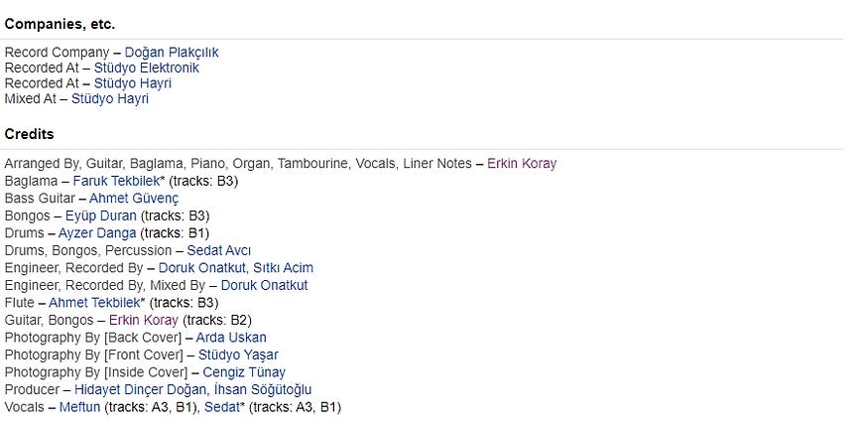Screen dimensions: 868x425
Task: Open Erkin Koray in Arranged By credit
Action: pos(522,164)
